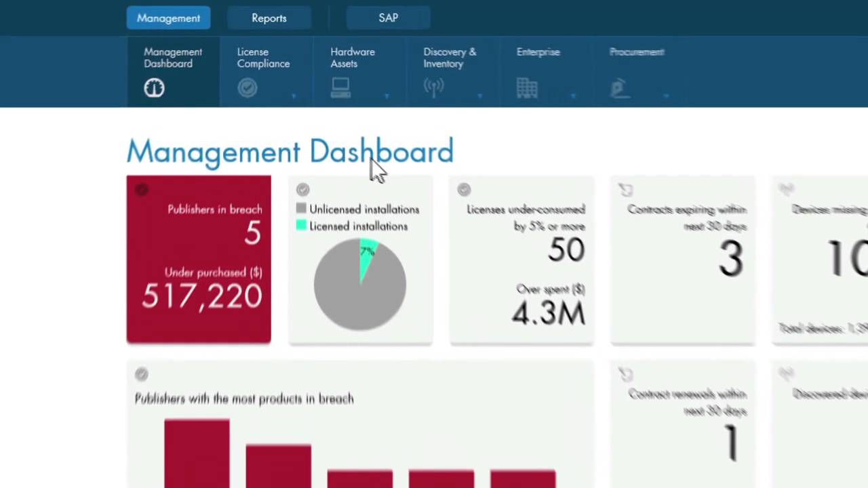The image size is (868, 488).
Task: Click icon on Discovered devices tile
Action: [x=786, y=373]
